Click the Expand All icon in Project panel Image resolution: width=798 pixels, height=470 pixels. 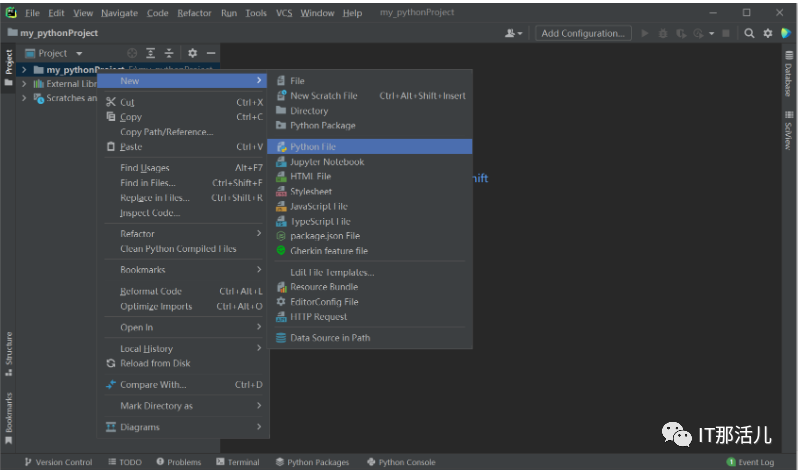150,53
